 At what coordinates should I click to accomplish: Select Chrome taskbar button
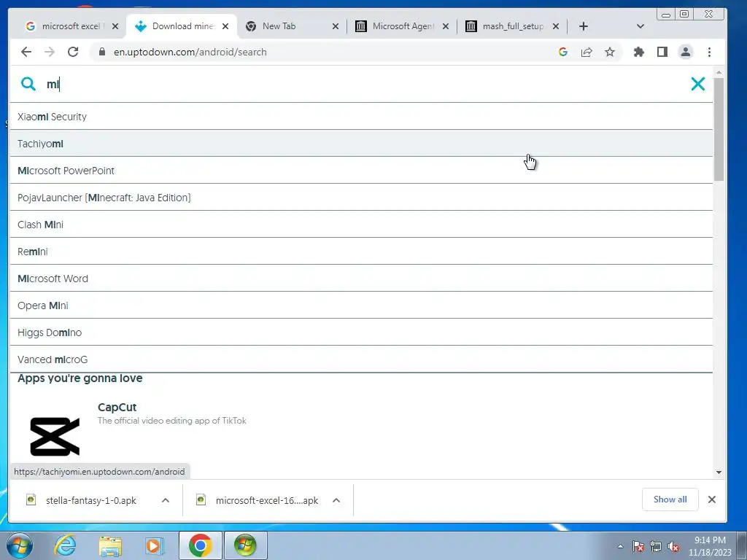tap(200, 545)
